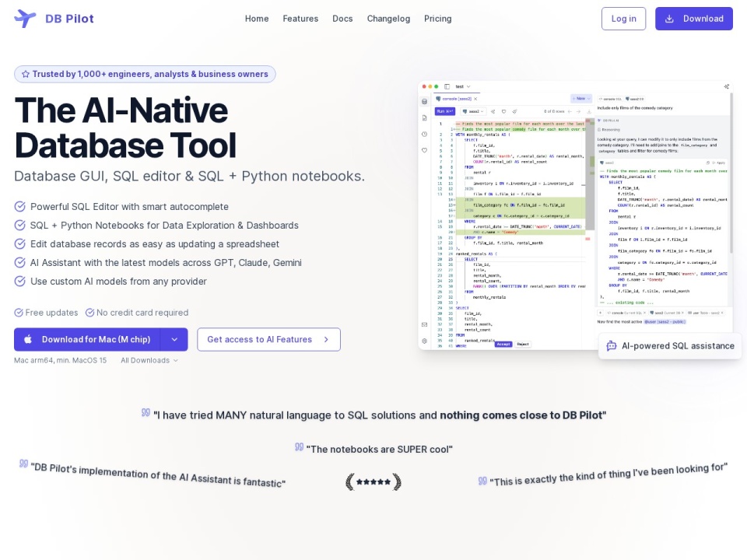Click the AI-powered SQL assistance badge

(x=670, y=345)
